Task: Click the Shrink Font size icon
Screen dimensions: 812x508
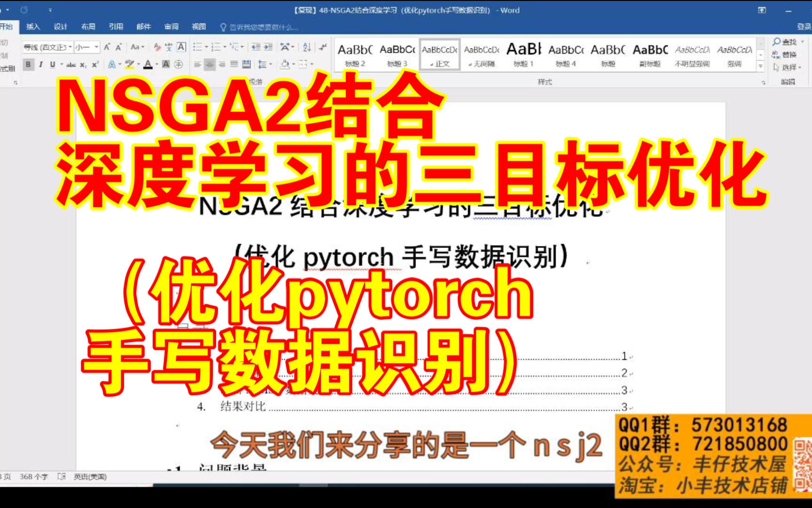Action: tap(119, 47)
